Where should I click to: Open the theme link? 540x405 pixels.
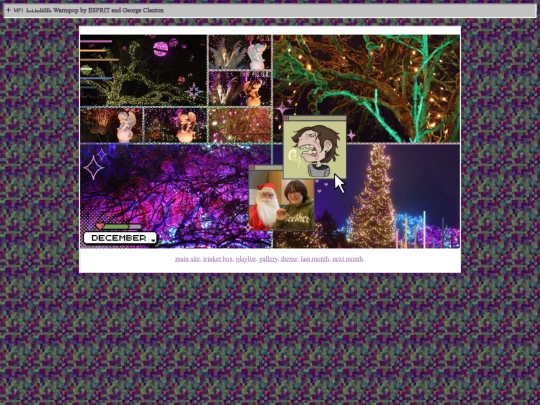[289, 259]
